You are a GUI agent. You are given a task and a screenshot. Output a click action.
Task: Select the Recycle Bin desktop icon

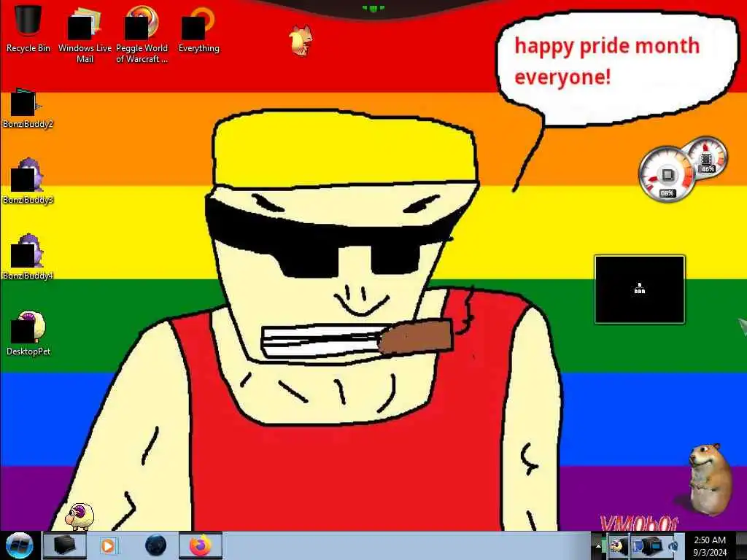28,28
